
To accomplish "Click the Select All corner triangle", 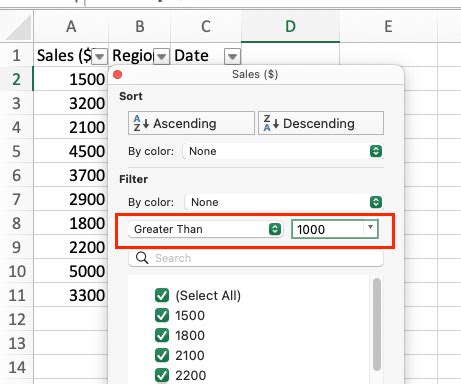I will 19,28.
